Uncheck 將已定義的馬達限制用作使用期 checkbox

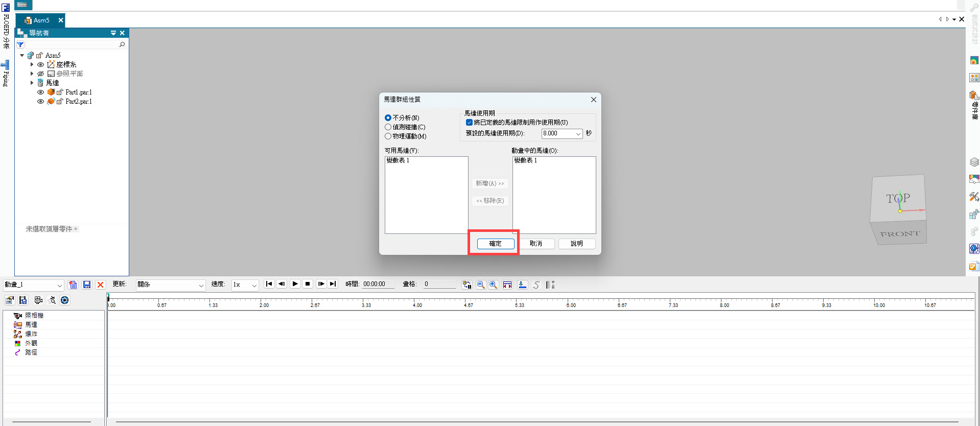pyautogui.click(x=469, y=123)
